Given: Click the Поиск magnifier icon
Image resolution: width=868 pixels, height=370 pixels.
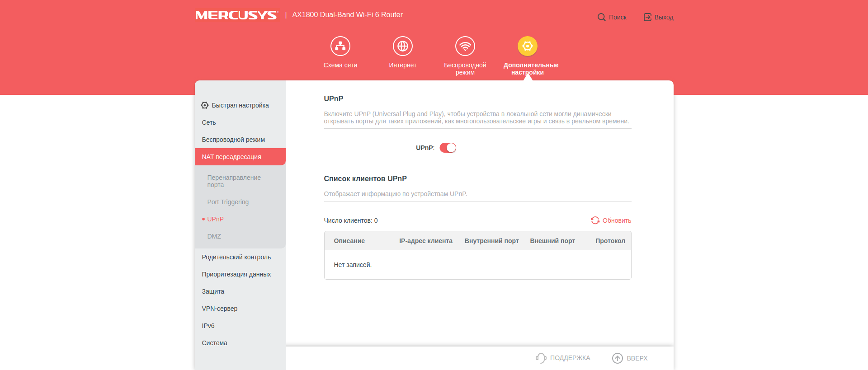Looking at the screenshot, I should pos(601,17).
